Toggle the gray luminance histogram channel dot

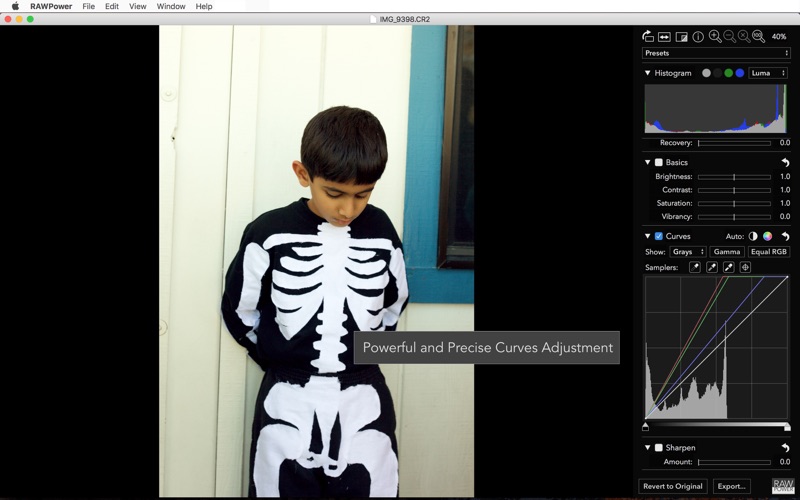coord(706,73)
